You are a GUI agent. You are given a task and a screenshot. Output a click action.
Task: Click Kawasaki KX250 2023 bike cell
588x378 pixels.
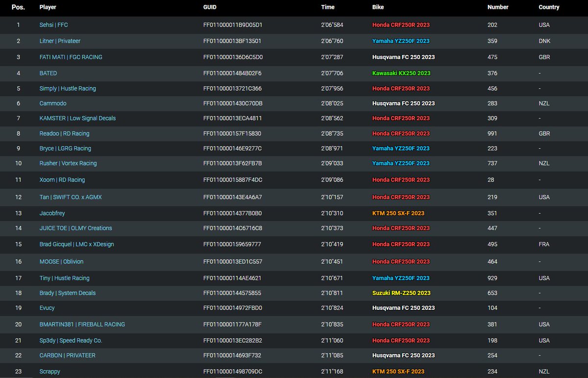401,73
